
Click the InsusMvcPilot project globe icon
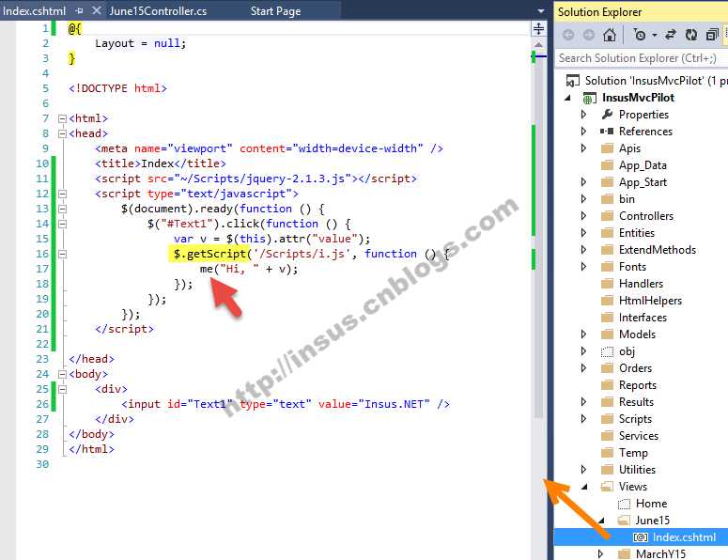pyautogui.click(x=590, y=98)
